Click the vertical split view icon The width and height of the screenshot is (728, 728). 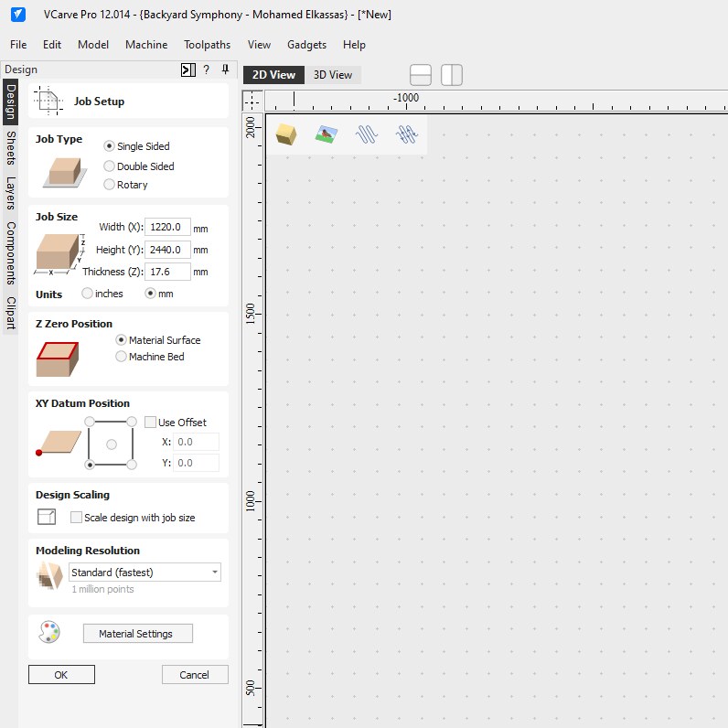[x=452, y=75]
